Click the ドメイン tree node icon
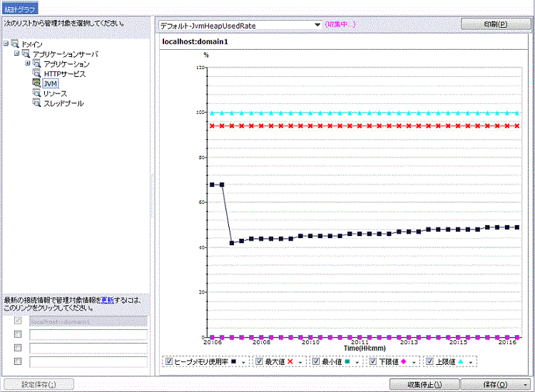 [16, 44]
